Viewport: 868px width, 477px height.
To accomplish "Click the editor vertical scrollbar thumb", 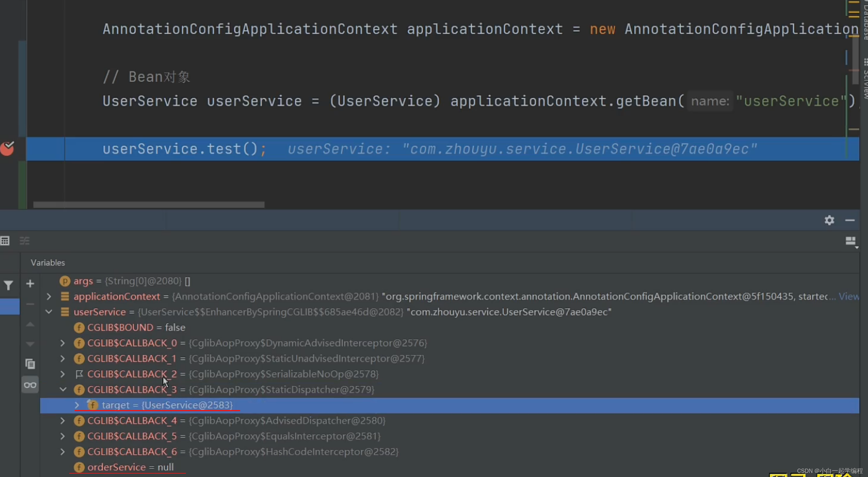I will (855, 60).
